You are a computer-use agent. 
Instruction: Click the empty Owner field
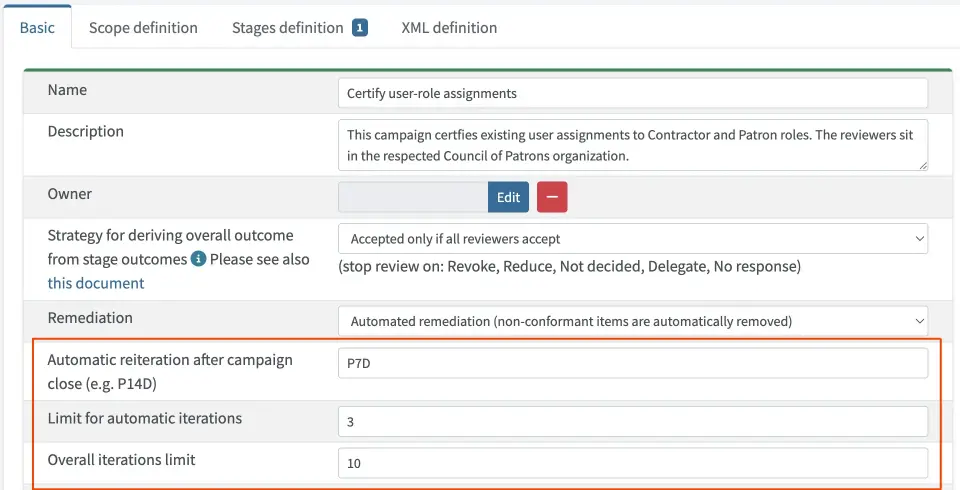coord(413,197)
